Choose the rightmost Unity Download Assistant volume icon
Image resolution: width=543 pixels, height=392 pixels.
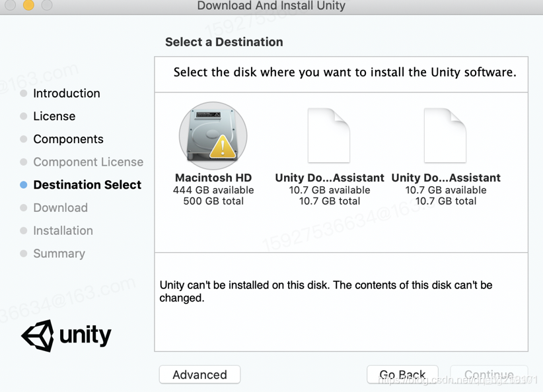tap(445, 135)
